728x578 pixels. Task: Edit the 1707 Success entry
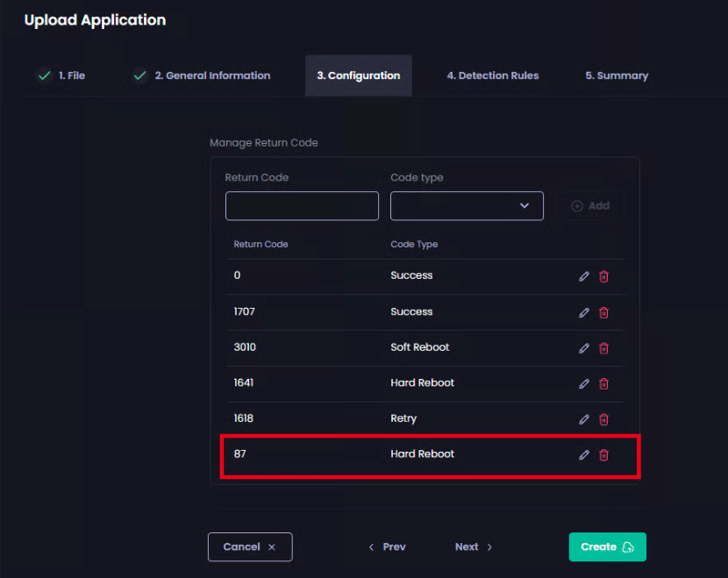584,312
